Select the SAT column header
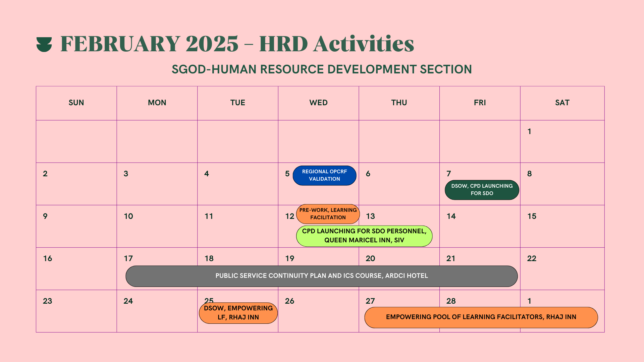644x362 pixels. click(562, 103)
